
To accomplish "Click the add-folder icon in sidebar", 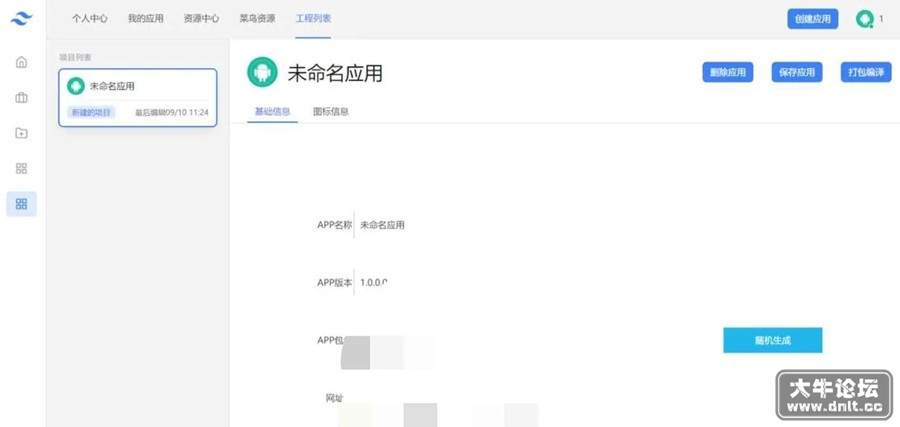I will 21,133.
